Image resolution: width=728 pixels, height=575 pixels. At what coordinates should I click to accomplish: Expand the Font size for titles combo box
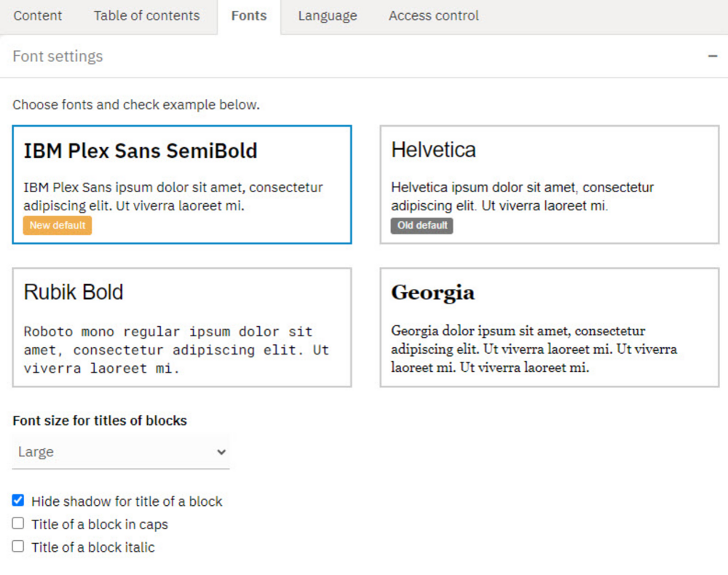(121, 452)
